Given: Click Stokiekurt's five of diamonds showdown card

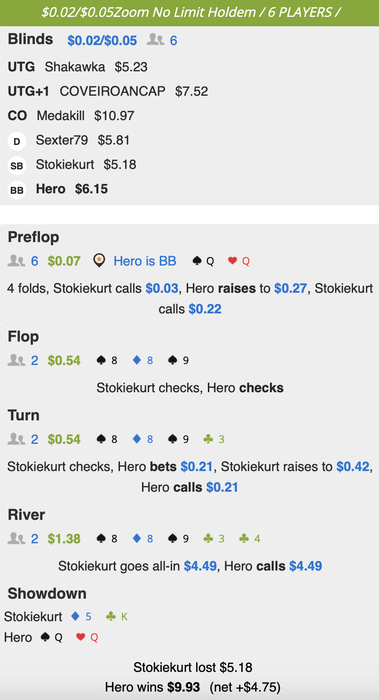Looking at the screenshot, I should pos(81,617).
